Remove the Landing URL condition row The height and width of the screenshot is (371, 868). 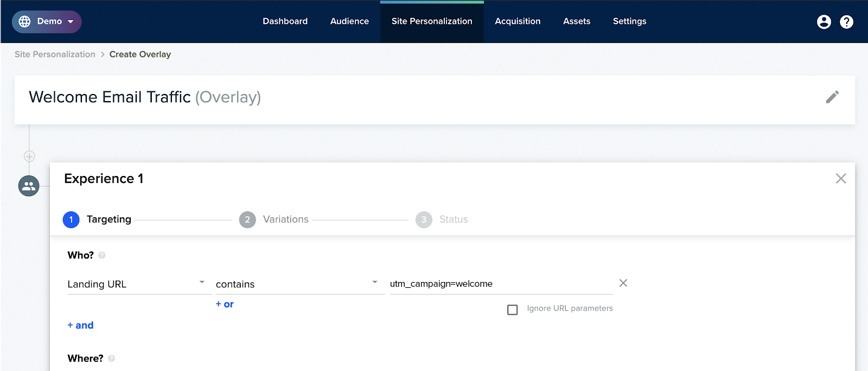[x=623, y=283]
